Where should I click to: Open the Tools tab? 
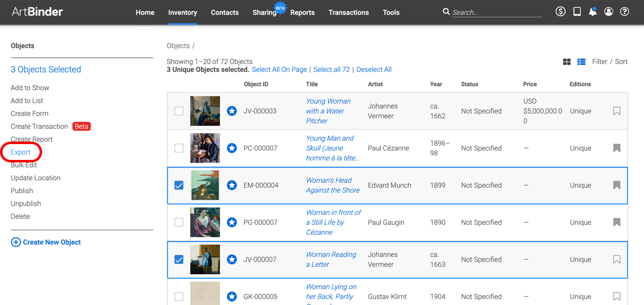click(x=391, y=12)
